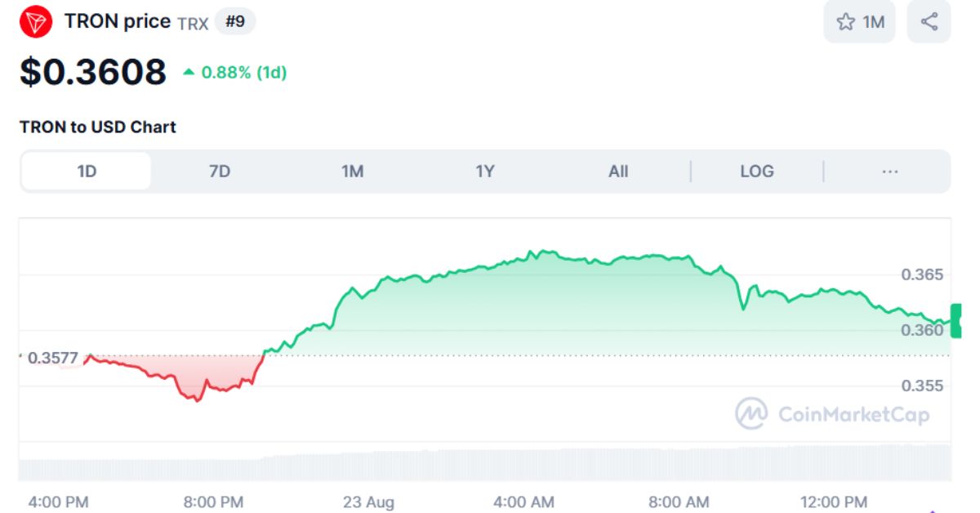Click the 0.88% (1d) change indicator
Viewport: 980px width, 513px height.
(235, 72)
